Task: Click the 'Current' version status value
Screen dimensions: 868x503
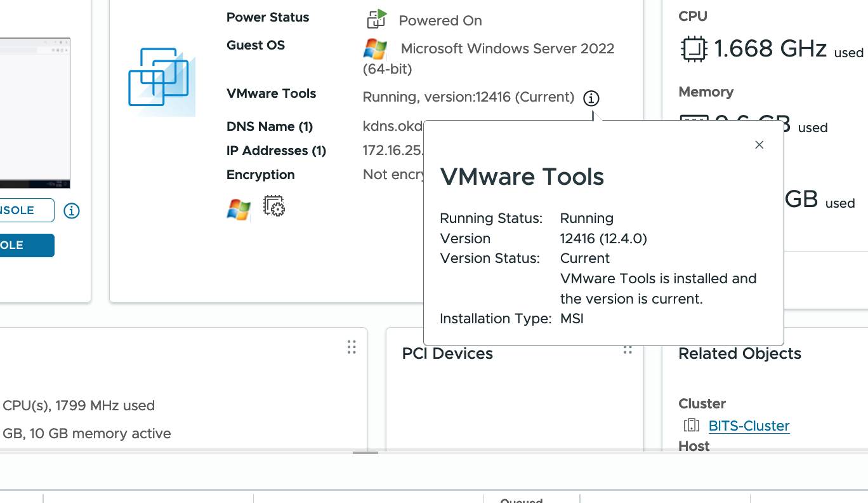Action: coord(585,258)
